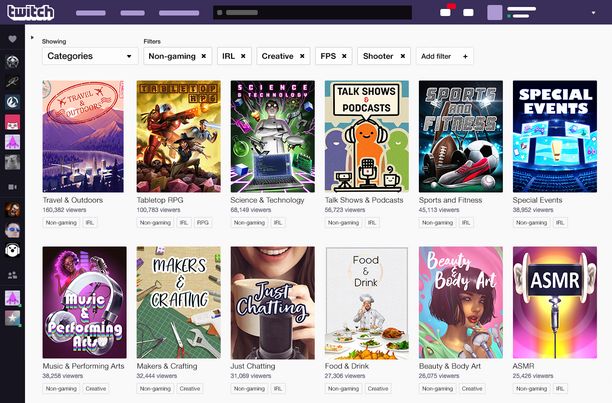Screen dimensions: 612x403
Task: Open the first navigation item in top bar
Action: (x=91, y=13)
